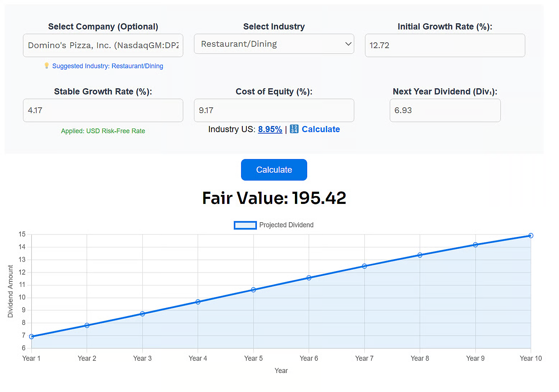
Task: Click the Fair Value result heading
Action: pos(274,198)
